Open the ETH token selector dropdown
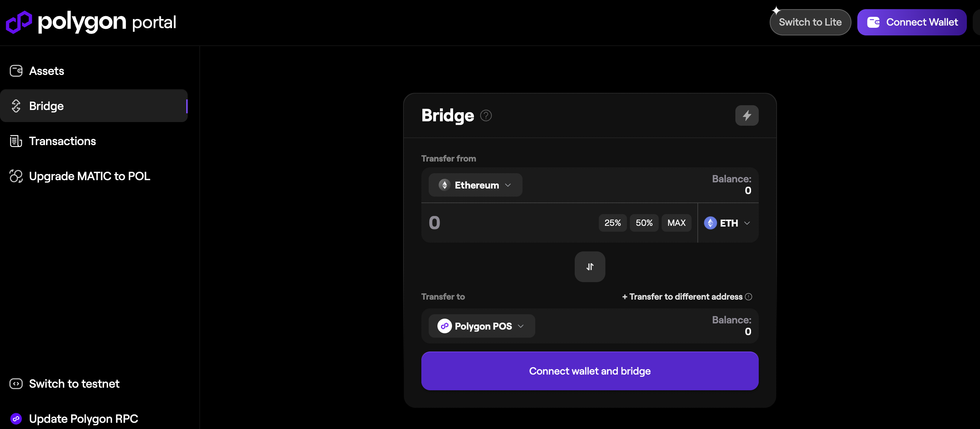This screenshot has height=429, width=980. pos(727,223)
